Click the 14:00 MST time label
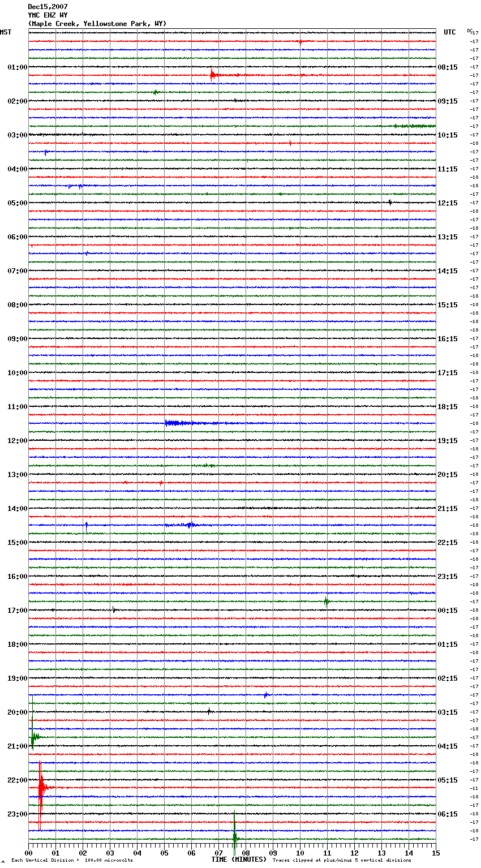 click(18, 509)
